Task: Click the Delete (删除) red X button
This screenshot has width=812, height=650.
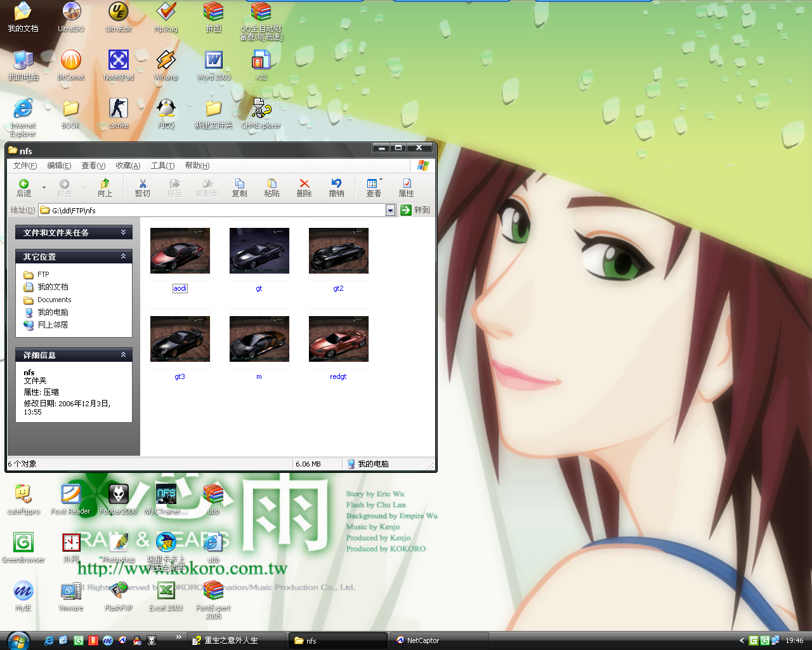Action: 304,188
